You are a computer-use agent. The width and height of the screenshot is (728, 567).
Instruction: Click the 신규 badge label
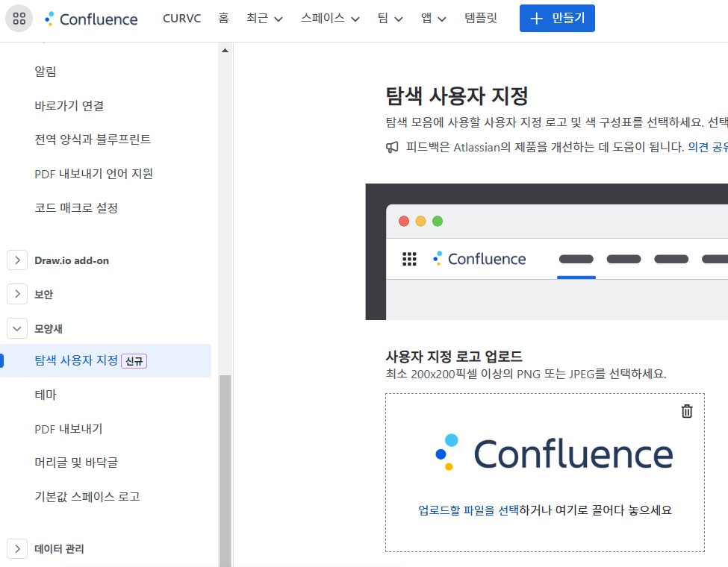[x=134, y=361]
